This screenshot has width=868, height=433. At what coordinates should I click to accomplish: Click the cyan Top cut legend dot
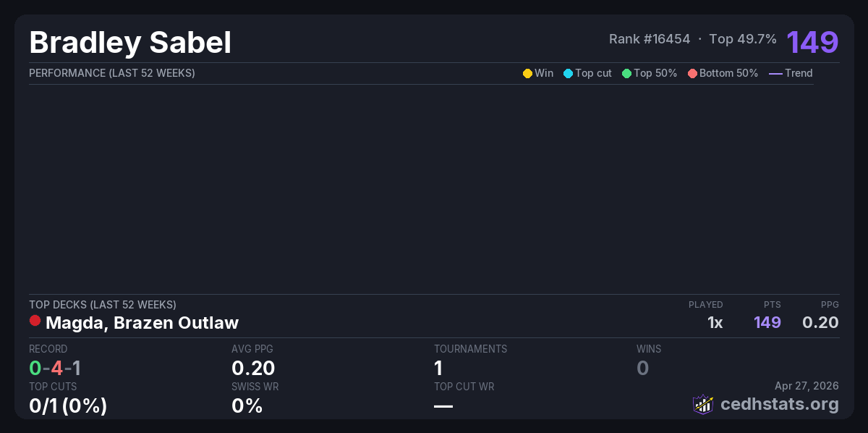pyautogui.click(x=568, y=73)
